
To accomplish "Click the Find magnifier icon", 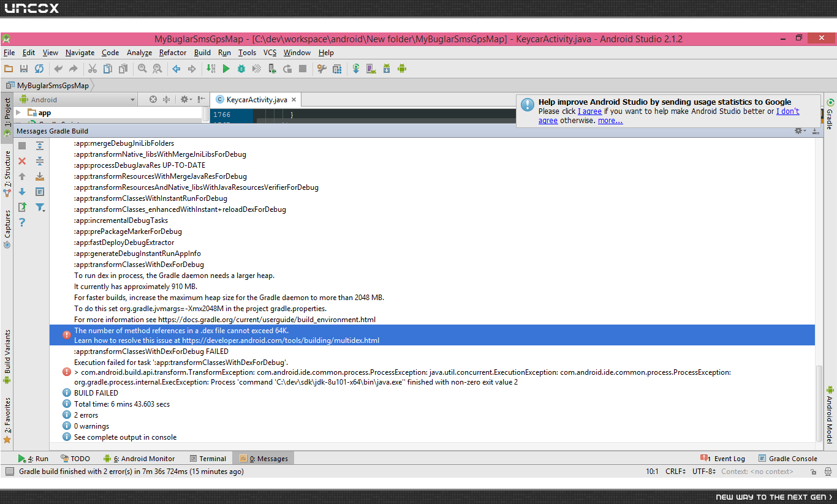I will 142,69.
